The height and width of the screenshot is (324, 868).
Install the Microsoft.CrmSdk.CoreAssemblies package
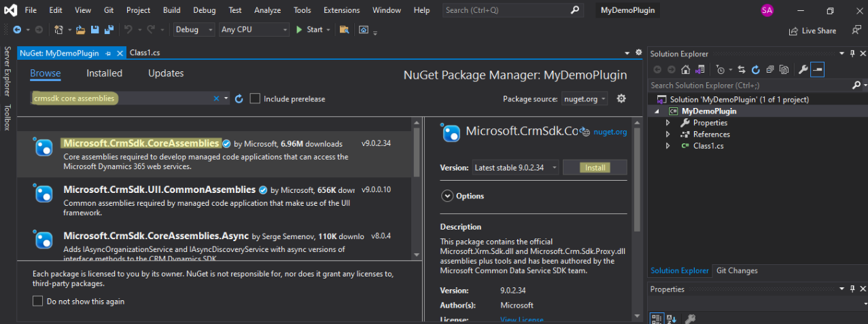(595, 168)
